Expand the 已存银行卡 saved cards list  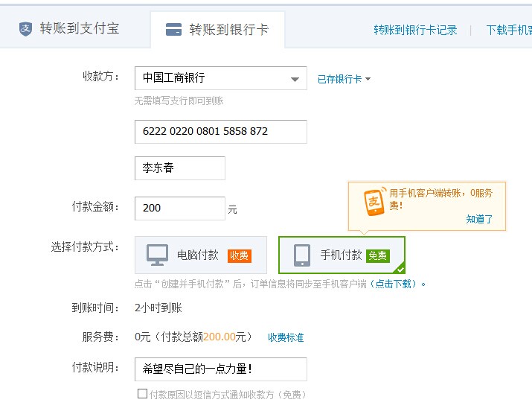click(x=344, y=79)
